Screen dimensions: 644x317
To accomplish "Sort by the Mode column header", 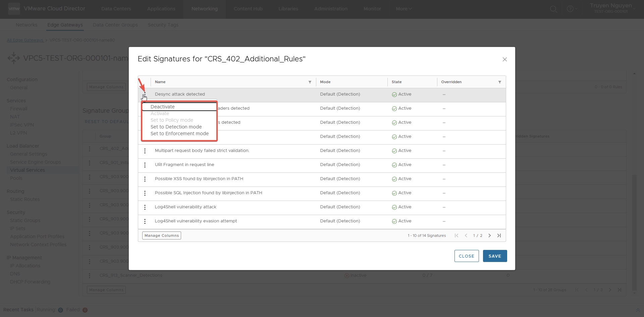I will pos(325,82).
